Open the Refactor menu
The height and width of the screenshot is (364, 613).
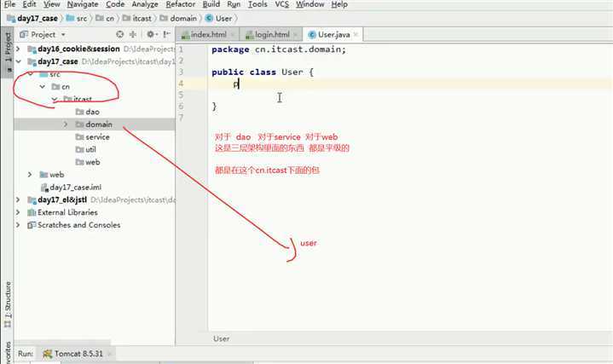point(180,4)
